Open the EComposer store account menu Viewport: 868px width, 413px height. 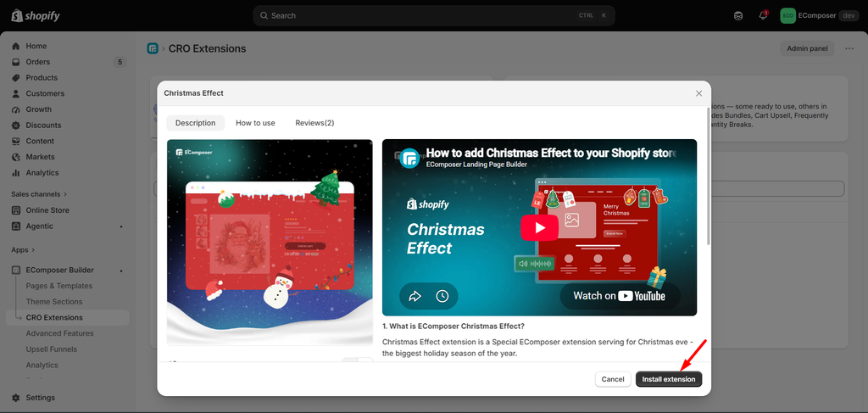pyautogui.click(x=819, y=15)
